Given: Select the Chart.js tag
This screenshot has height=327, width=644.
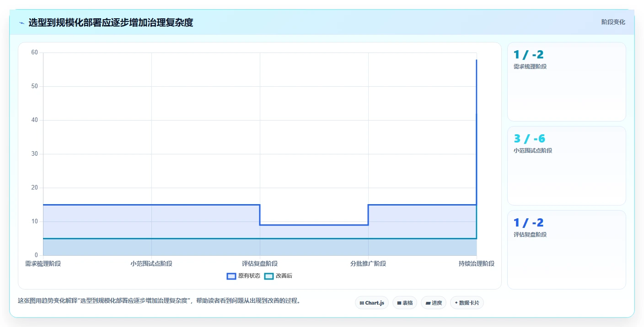Looking at the screenshot, I should 372,303.
